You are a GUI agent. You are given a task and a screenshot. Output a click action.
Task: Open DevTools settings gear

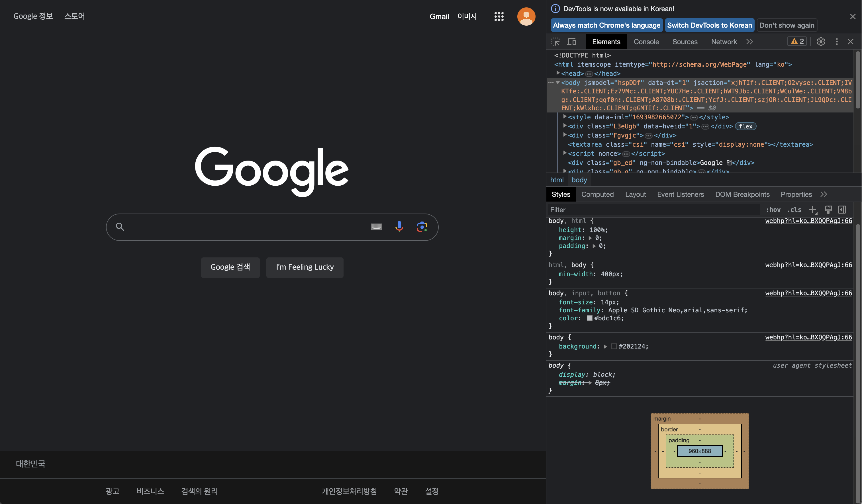pos(821,42)
